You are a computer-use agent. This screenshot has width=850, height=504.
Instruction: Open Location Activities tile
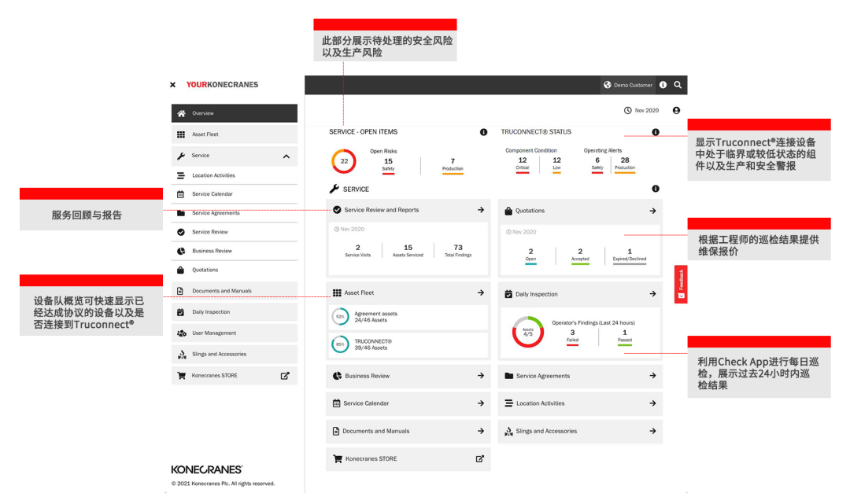point(580,403)
